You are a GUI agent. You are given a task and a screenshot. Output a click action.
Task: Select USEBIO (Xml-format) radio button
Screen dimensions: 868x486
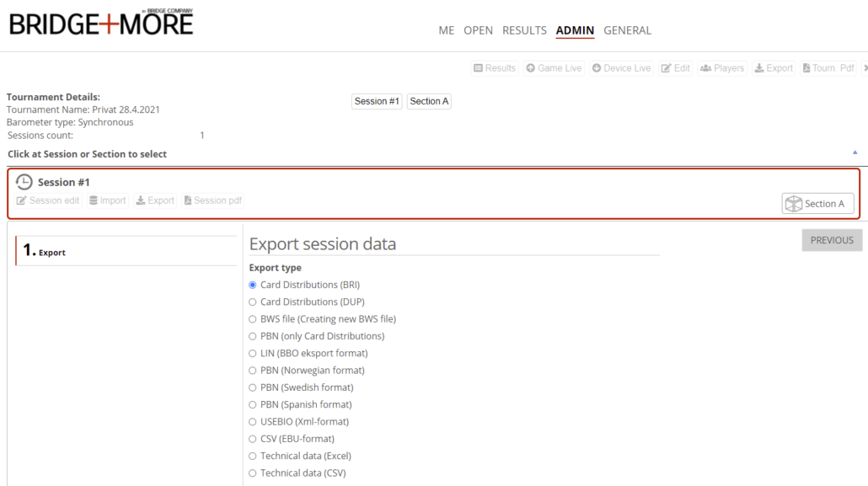[253, 422]
